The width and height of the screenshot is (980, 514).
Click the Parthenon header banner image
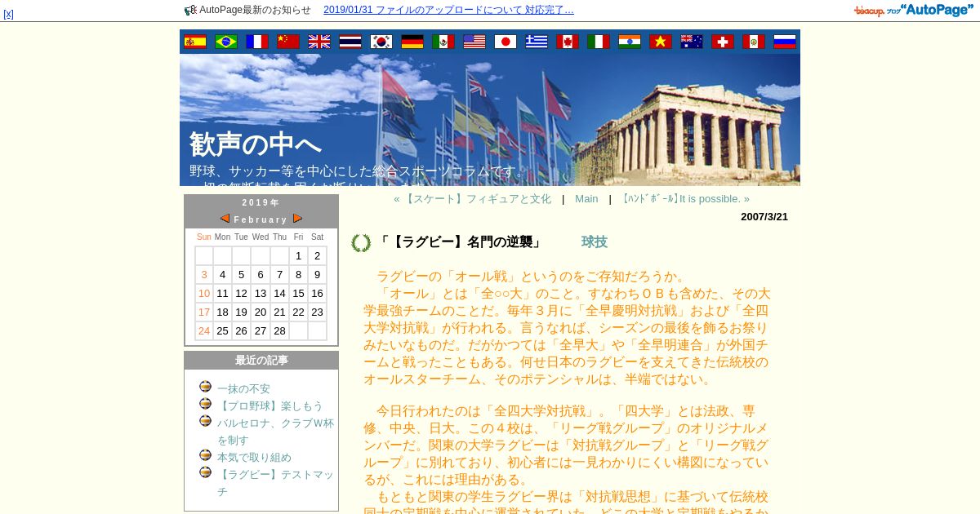tap(490, 120)
